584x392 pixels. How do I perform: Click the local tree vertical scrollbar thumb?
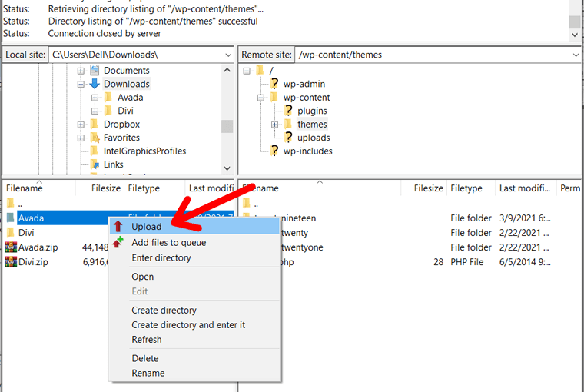click(x=227, y=126)
